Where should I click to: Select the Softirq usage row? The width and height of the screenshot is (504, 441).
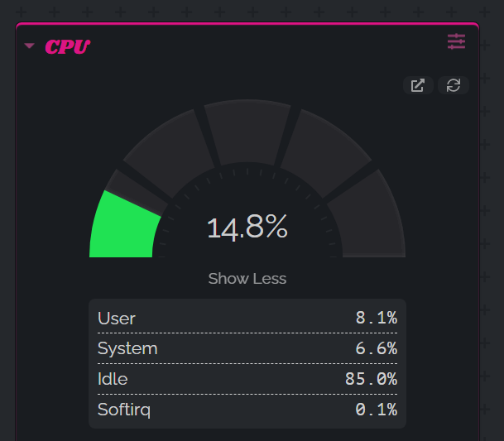pyautogui.click(x=247, y=410)
